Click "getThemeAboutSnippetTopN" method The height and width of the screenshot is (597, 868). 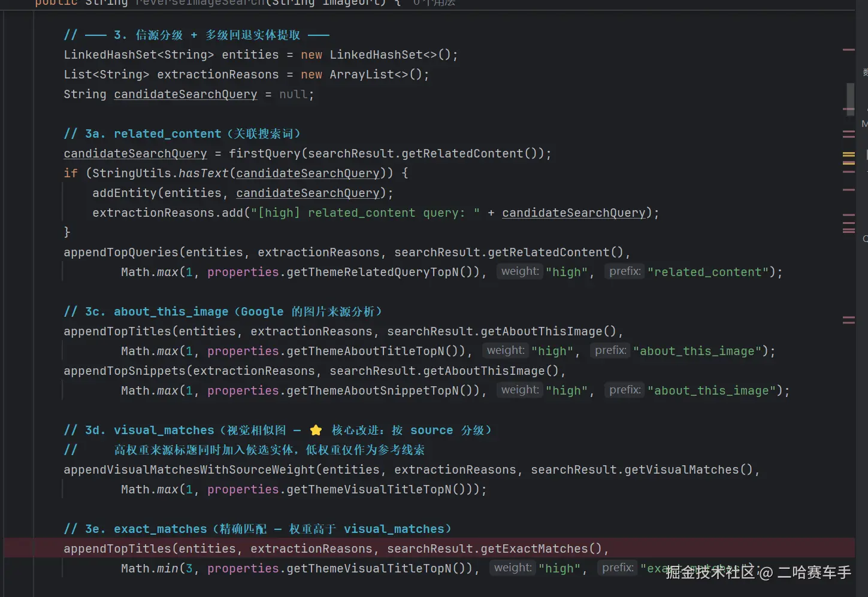point(373,390)
